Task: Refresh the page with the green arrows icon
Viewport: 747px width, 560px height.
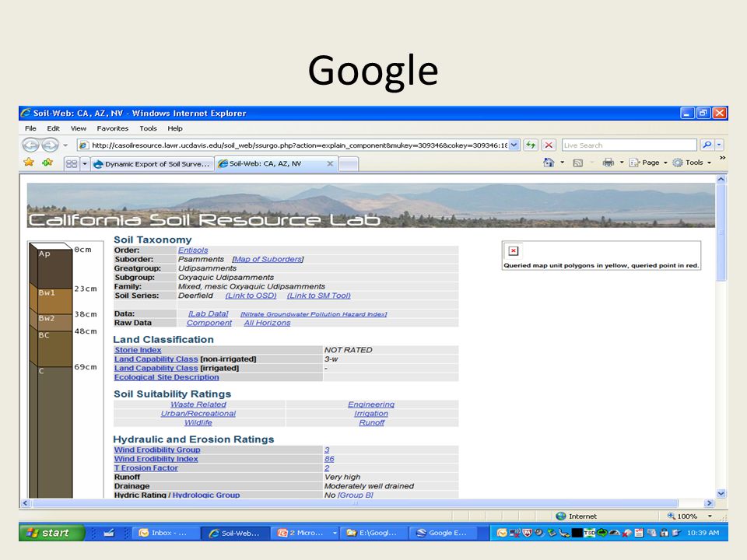Action: (x=530, y=145)
